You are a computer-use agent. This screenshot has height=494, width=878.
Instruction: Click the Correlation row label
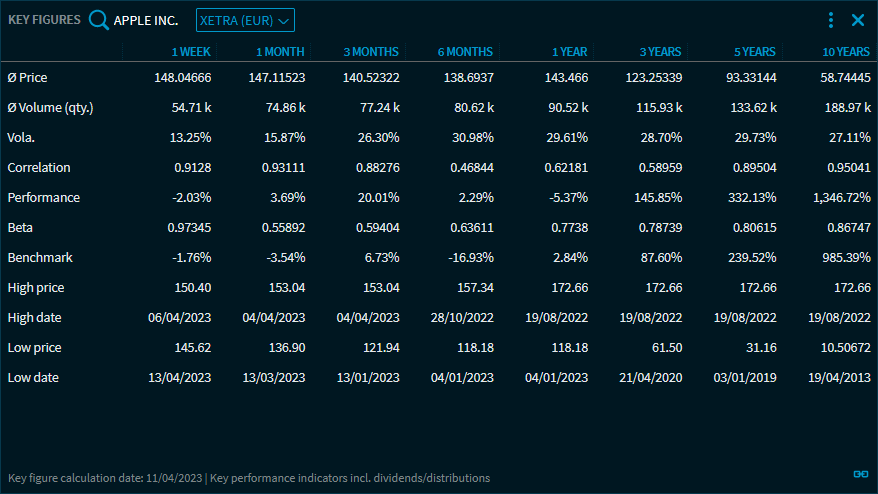tap(39, 167)
